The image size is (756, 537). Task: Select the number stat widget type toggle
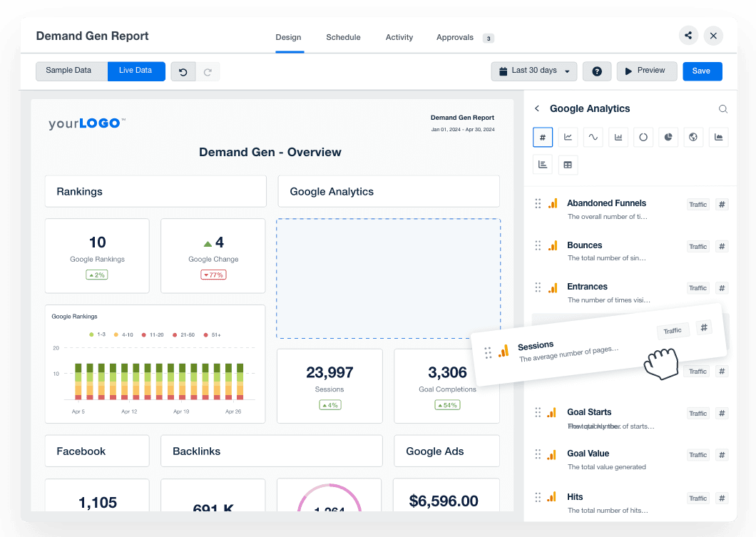[x=543, y=138]
